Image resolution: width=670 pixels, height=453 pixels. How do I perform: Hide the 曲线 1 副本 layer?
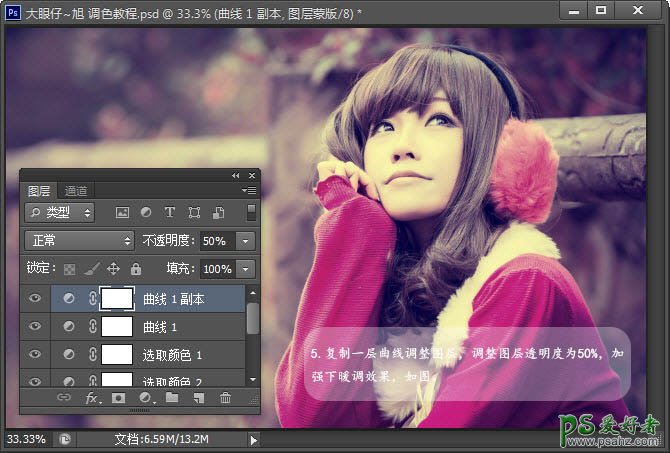coord(35,298)
